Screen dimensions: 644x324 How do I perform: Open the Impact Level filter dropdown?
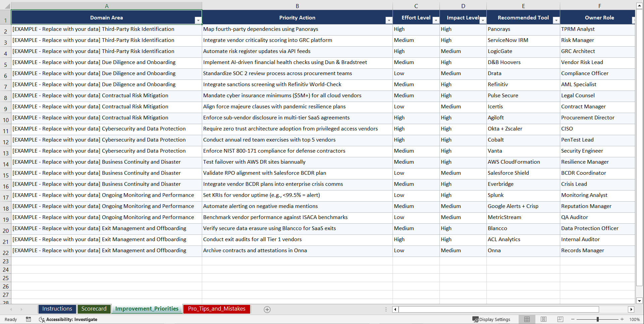(483, 20)
